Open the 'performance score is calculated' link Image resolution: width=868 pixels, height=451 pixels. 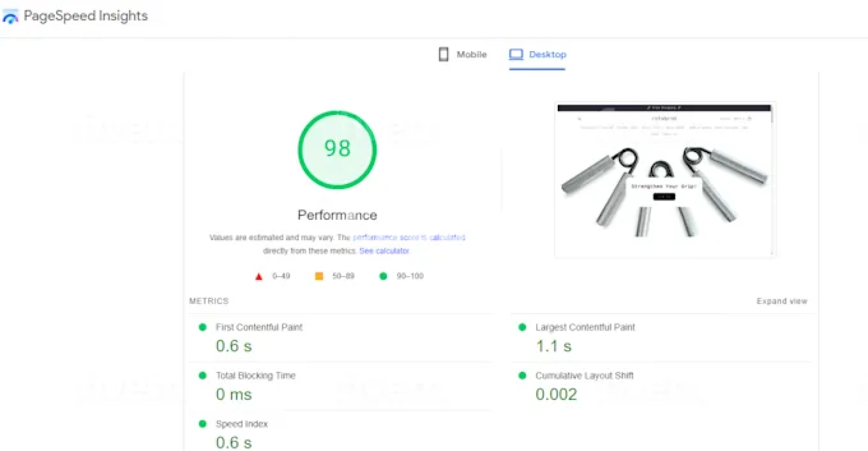point(409,237)
